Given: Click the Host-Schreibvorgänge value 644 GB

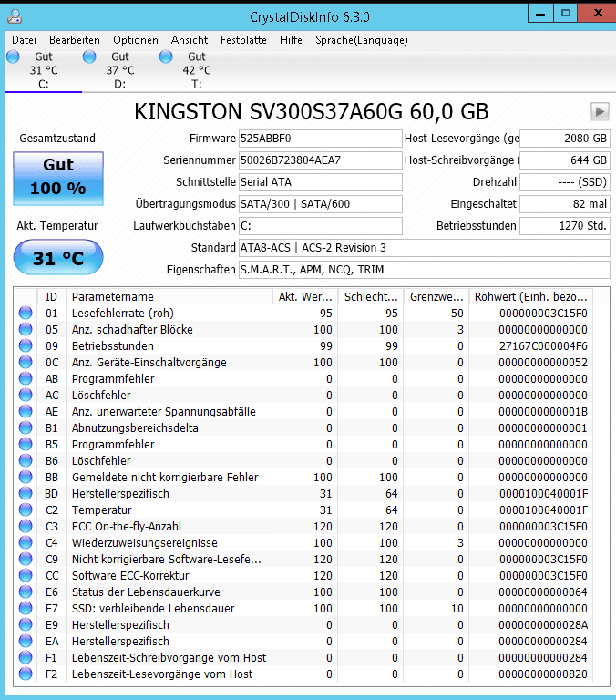Looking at the screenshot, I should pos(565,160).
